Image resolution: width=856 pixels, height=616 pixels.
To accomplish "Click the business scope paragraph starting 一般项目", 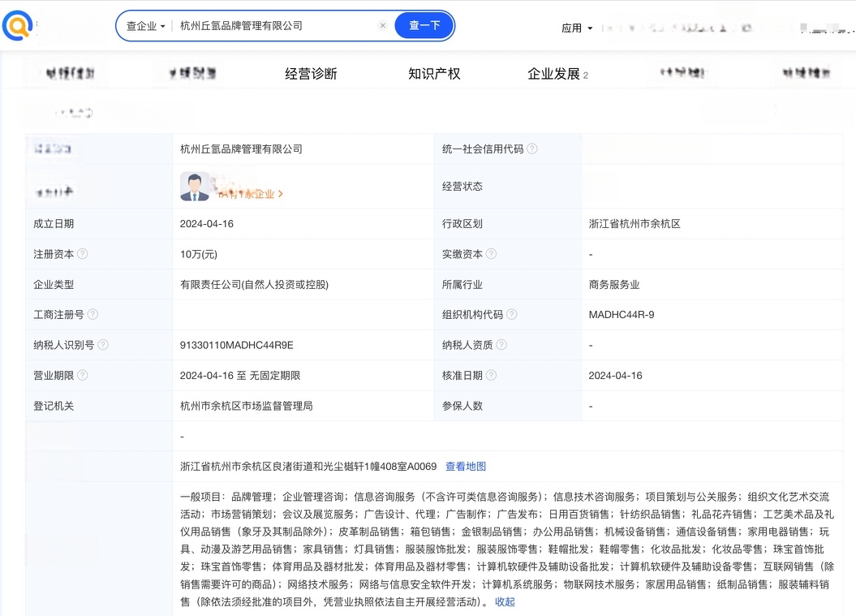I will (x=507, y=549).
